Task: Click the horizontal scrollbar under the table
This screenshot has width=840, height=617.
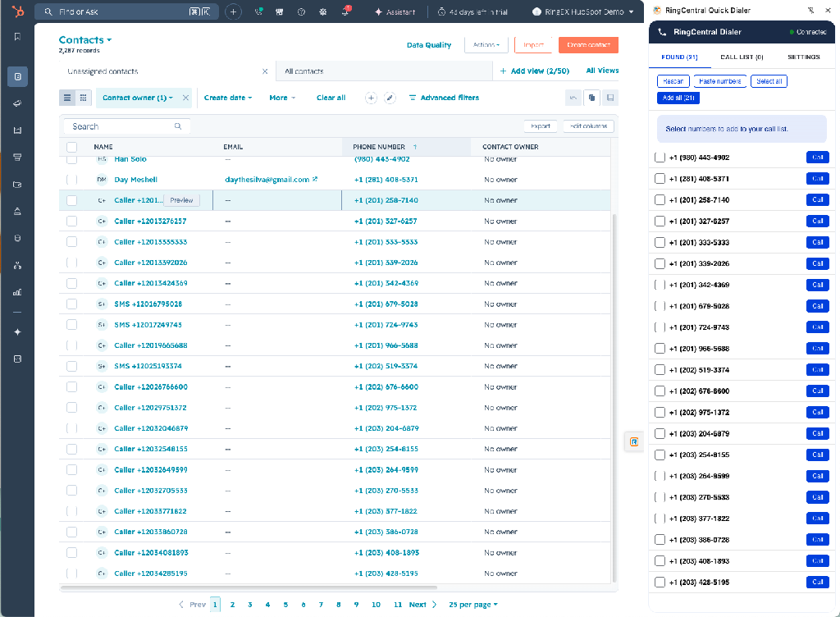Action: pyautogui.click(x=249, y=587)
